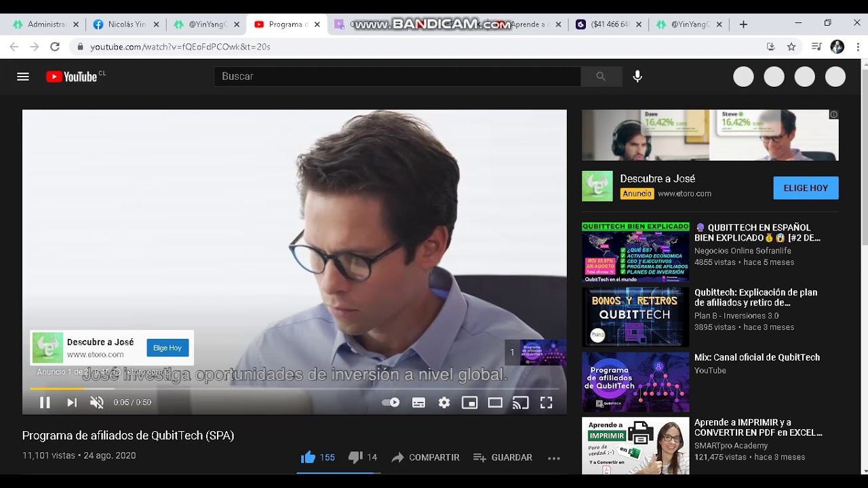Open the YouTube hamburger guide menu

(x=23, y=77)
